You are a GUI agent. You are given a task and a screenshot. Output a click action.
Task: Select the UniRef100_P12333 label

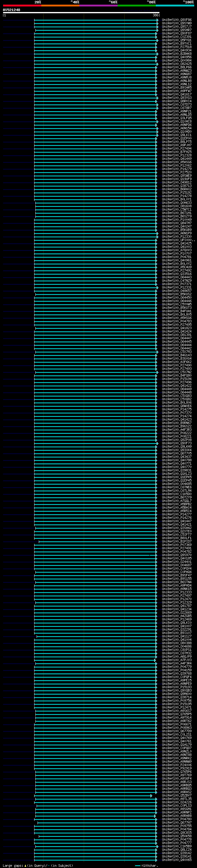tap(176, 592)
